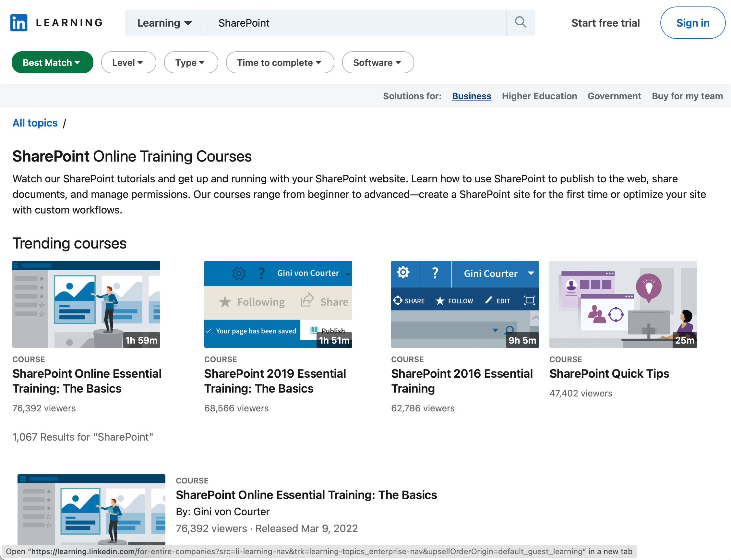Expand the Level filter
Image resolution: width=731 pixels, height=560 pixels.
tap(129, 62)
